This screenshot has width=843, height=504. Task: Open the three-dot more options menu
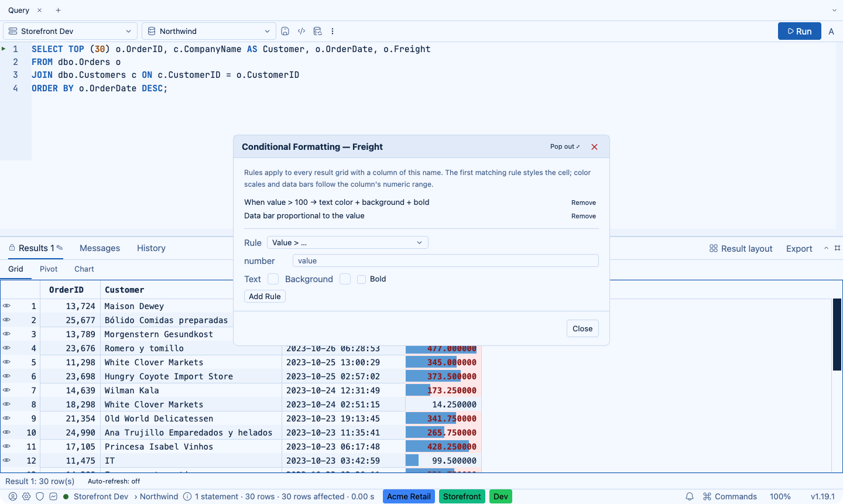333,31
